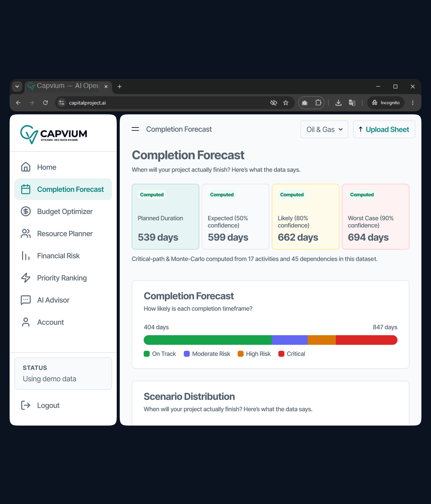Open the tab search chevron dropdown
The height and width of the screenshot is (504, 431).
click(17, 87)
